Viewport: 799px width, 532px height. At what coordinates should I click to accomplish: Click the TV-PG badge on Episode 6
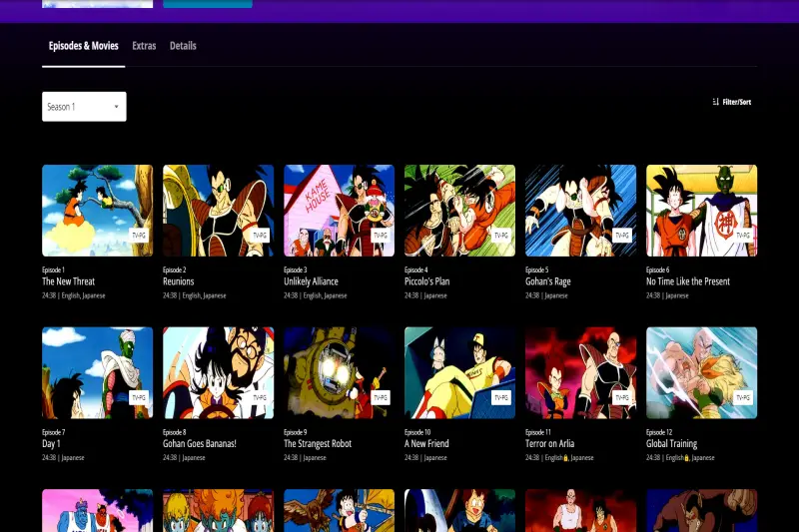(x=743, y=236)
